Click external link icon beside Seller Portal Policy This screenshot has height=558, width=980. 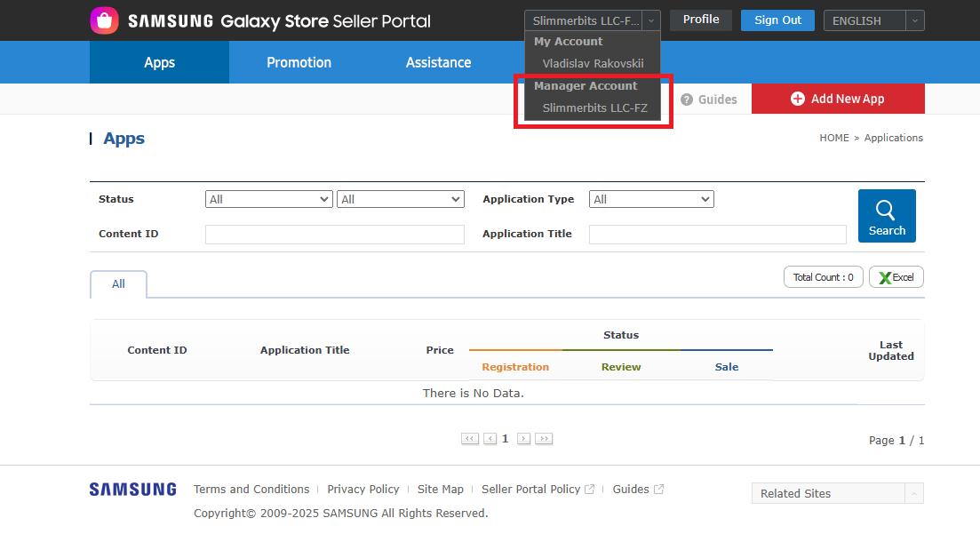click(589, 490)
